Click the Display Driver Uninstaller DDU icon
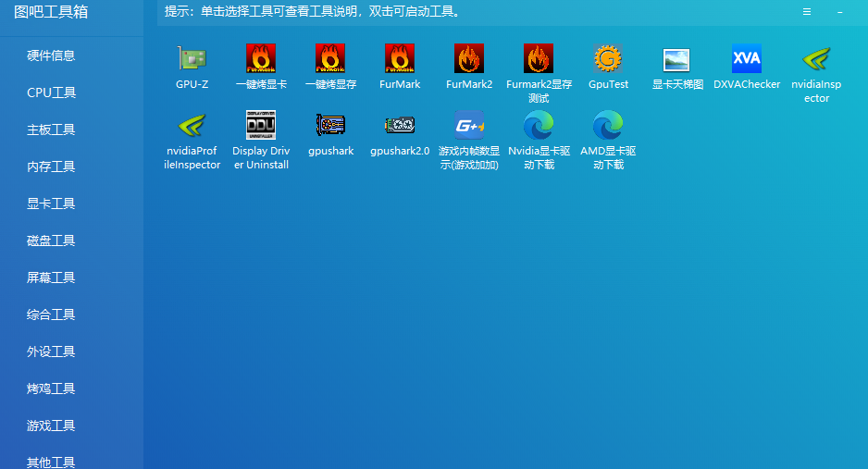The height and width of the screenshot is (469, 868). coord(261,125)
